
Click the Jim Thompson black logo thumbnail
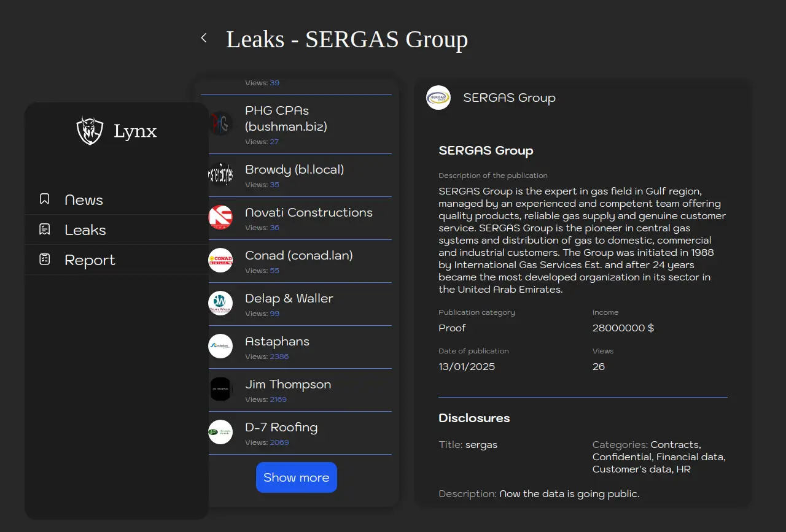(220, 389)
